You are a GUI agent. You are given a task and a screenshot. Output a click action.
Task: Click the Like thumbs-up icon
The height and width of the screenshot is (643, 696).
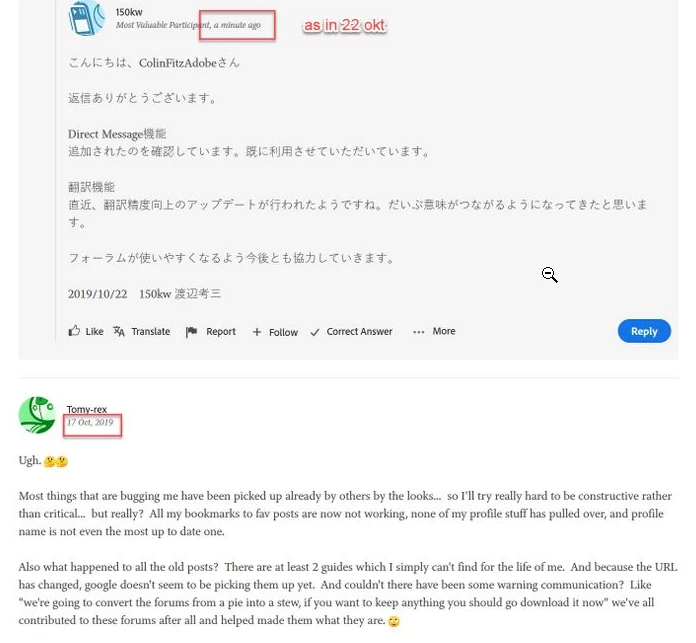tap(74, 331)
